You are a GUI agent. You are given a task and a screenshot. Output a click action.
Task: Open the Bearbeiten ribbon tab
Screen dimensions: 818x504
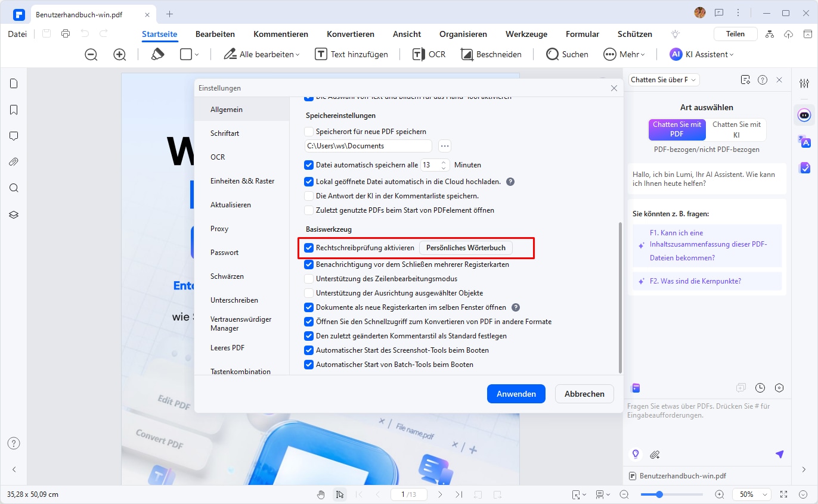coord(215,34)
